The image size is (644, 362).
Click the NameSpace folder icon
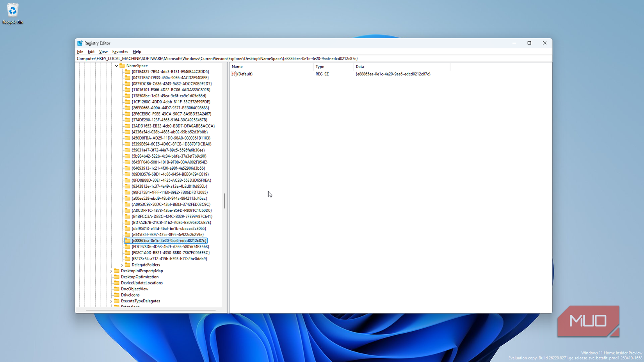pyautogui.click(x=122, y=66)
